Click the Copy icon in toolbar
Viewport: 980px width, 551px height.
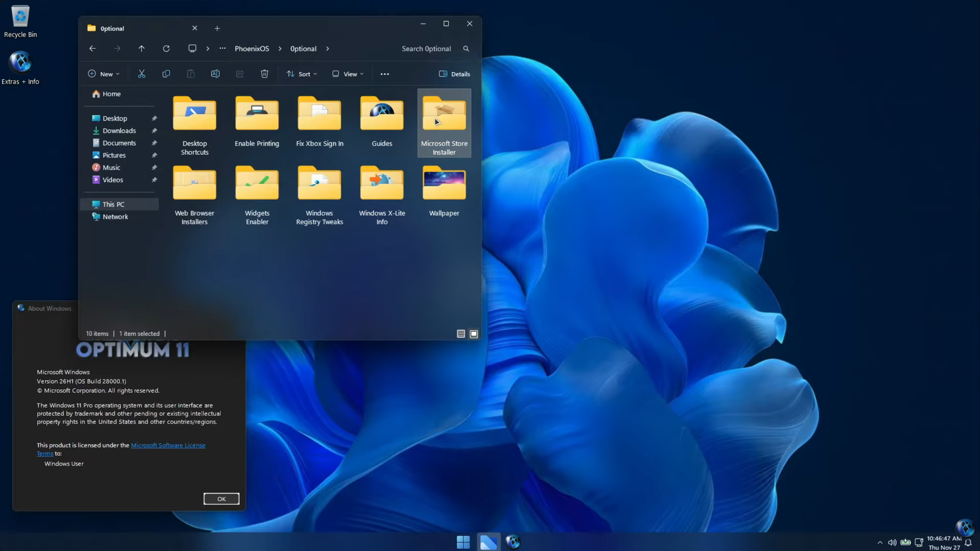point(166,74)
